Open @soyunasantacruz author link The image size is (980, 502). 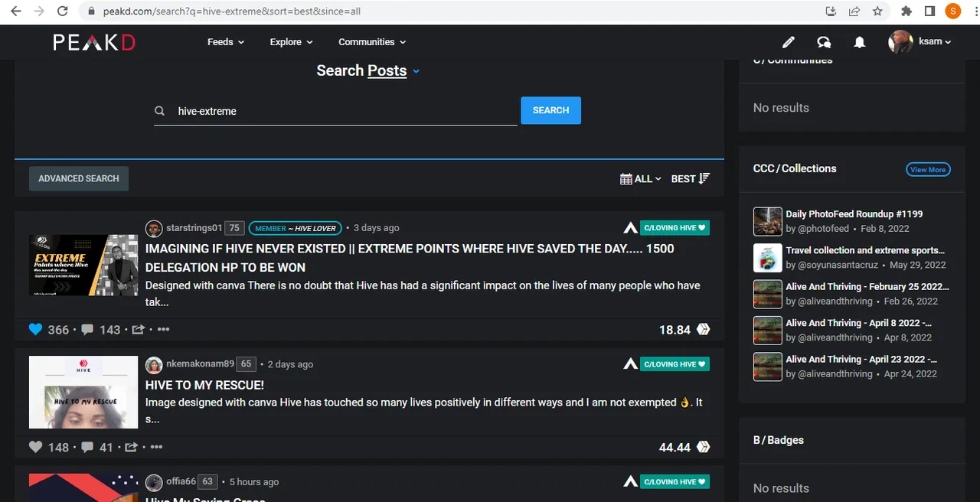pos(839,265)
